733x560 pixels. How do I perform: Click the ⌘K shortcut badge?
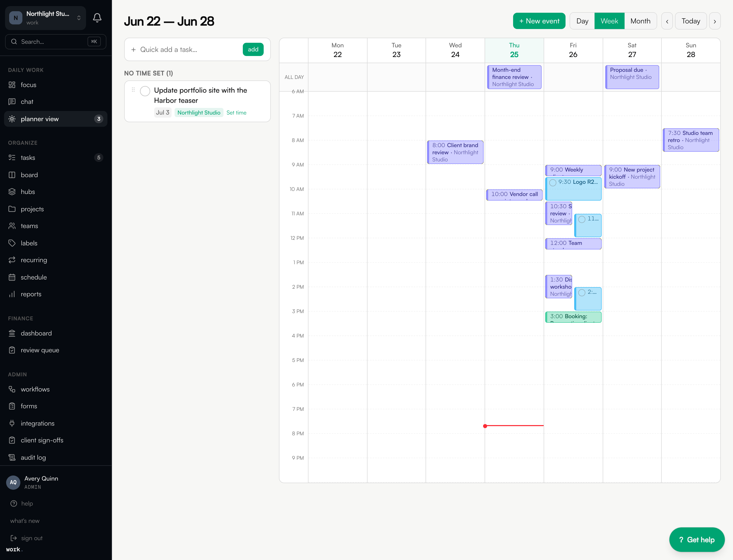click(x=94, y=42)
